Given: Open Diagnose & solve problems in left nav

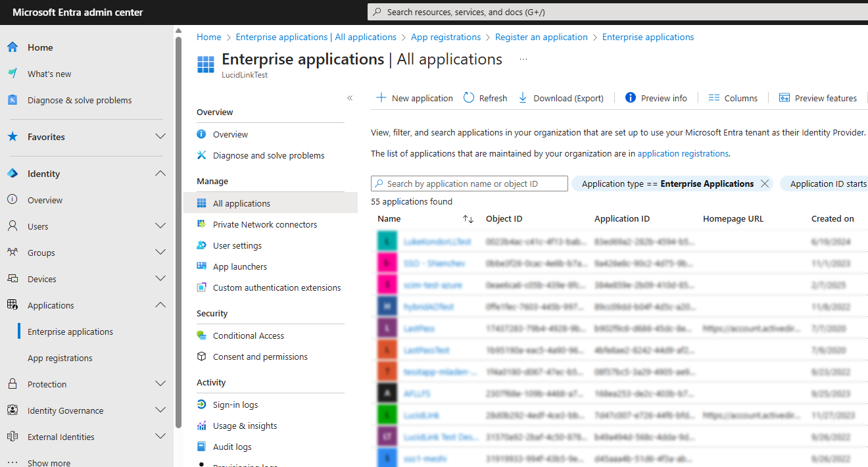Looking at the screenshot, I should [80, 100].
